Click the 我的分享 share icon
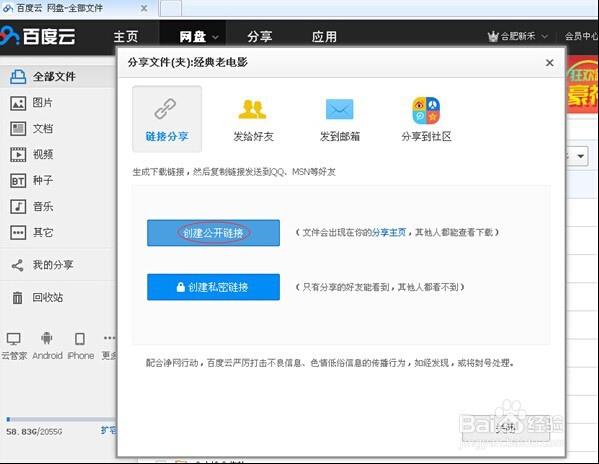The width and height of the screenshot is (599, 464). (x=18, y=265)
